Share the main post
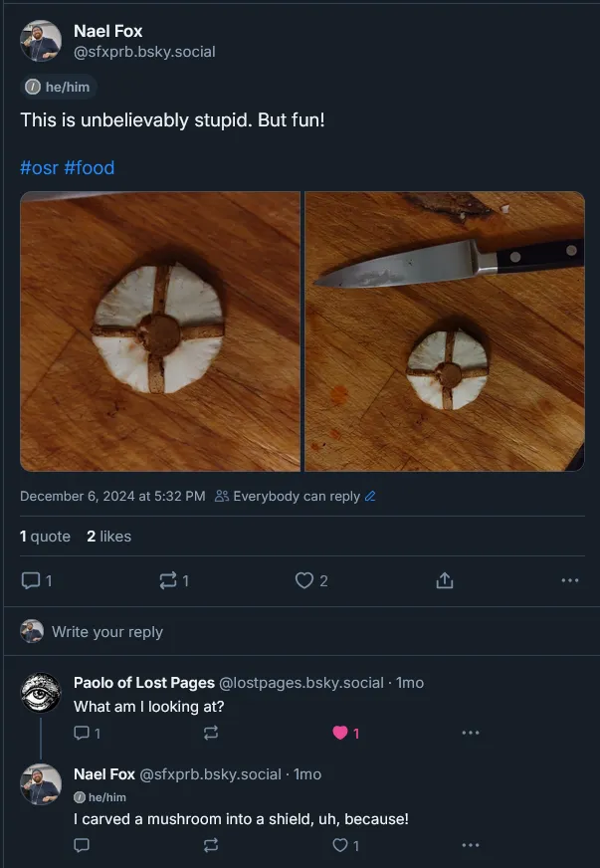The image size is (600, 868). (x=445, y=580)
